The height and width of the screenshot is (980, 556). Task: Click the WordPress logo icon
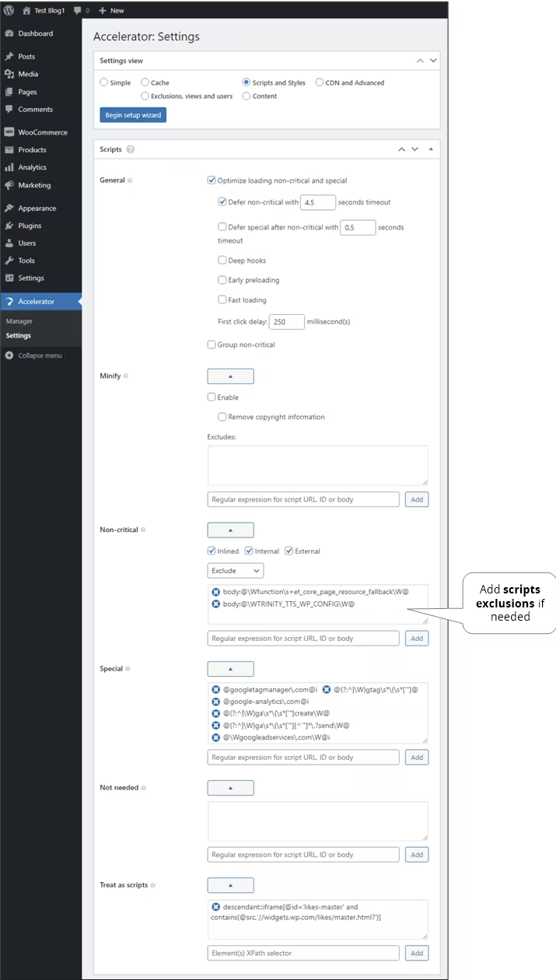[x=9, y=10]
